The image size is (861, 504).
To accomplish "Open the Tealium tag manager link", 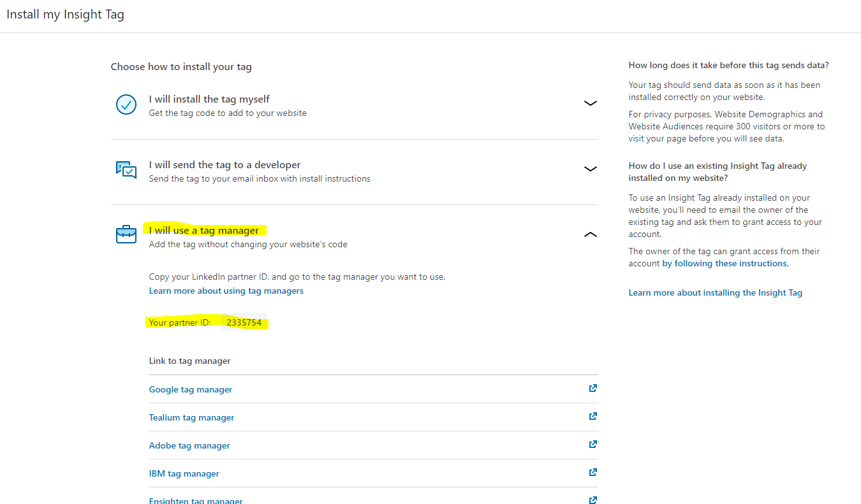I will click(191, 417).
